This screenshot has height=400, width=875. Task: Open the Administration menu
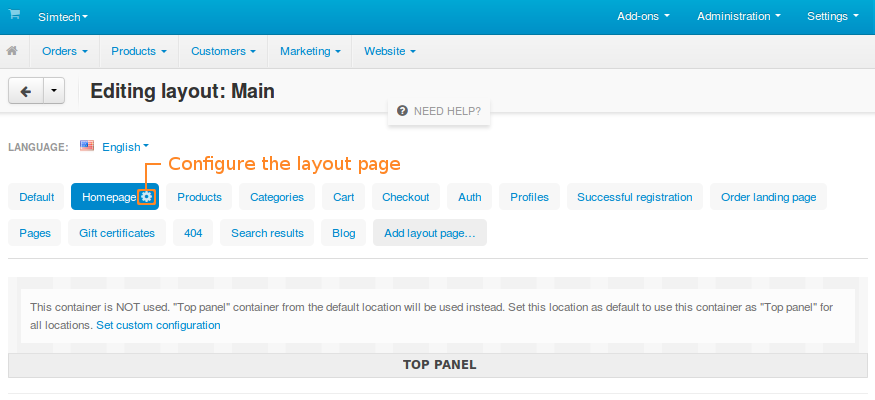click(x=739, y=17)
